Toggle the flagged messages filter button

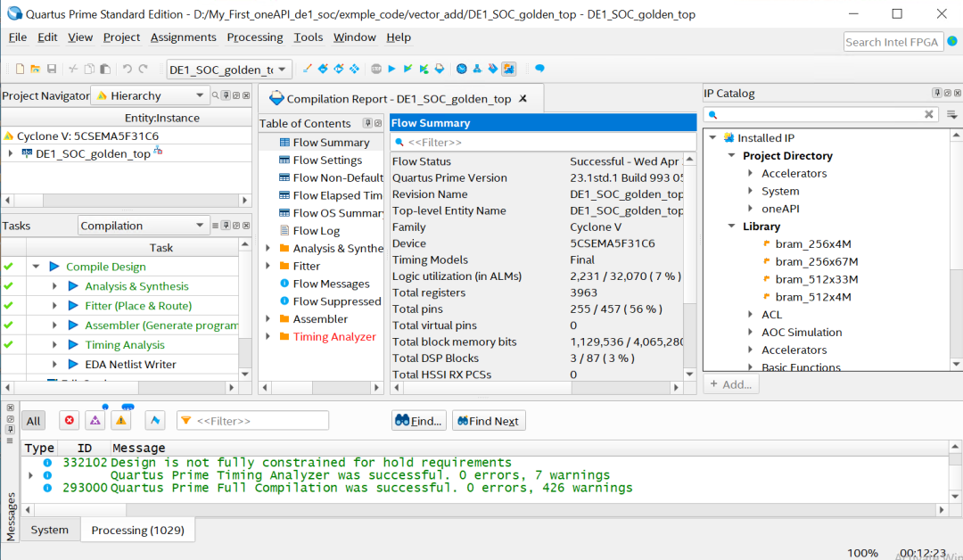155,421
